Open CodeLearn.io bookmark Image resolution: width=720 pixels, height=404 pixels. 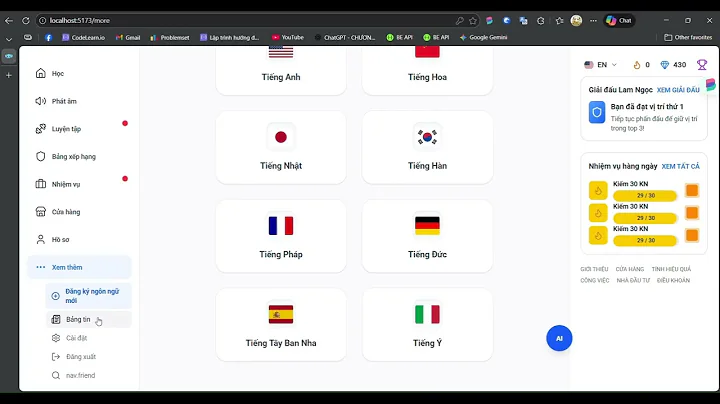click(x=84, y=38)
